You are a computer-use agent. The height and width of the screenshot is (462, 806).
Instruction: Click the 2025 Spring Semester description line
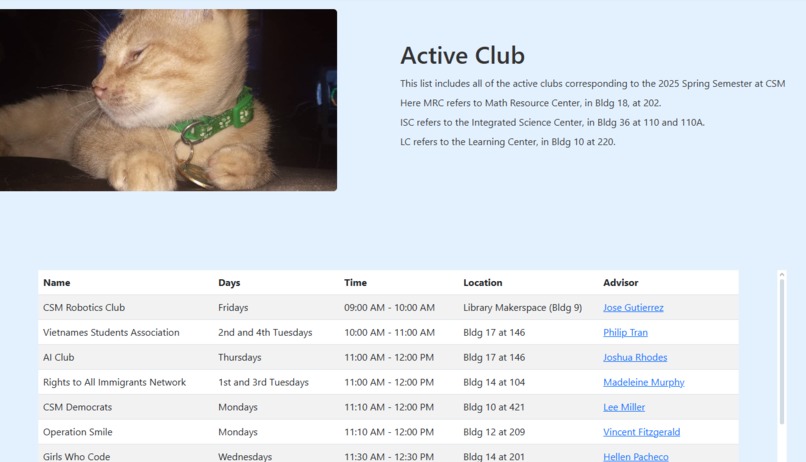click(x=593, y=83)
